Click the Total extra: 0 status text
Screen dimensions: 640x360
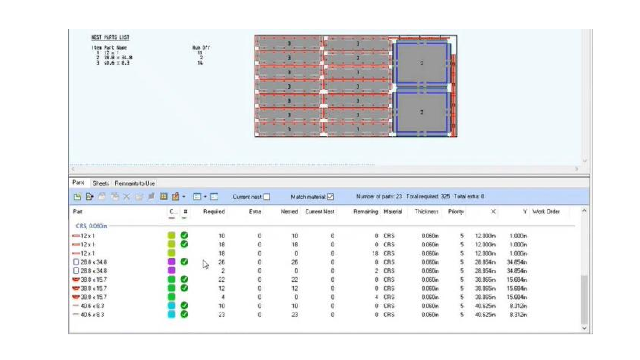pos(469,197)
